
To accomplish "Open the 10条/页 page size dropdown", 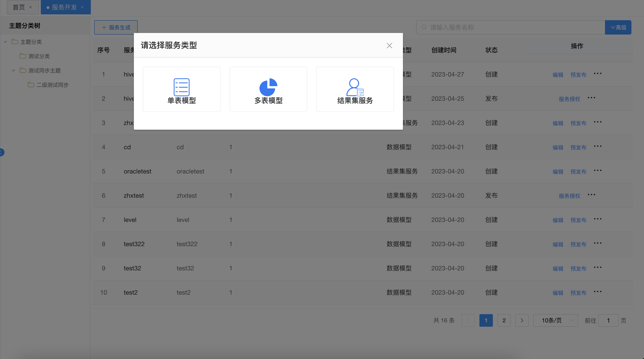I will (555, 320).
